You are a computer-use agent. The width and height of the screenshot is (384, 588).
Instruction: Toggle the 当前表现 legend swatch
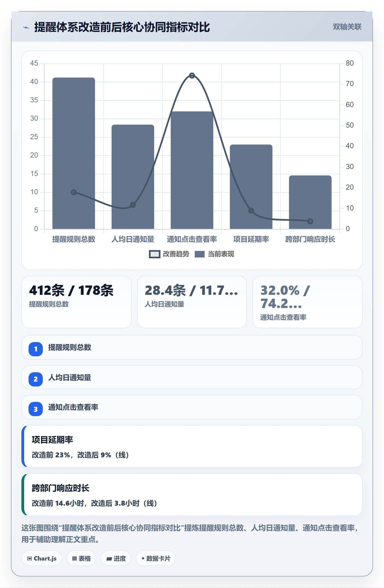coord(199,254)
